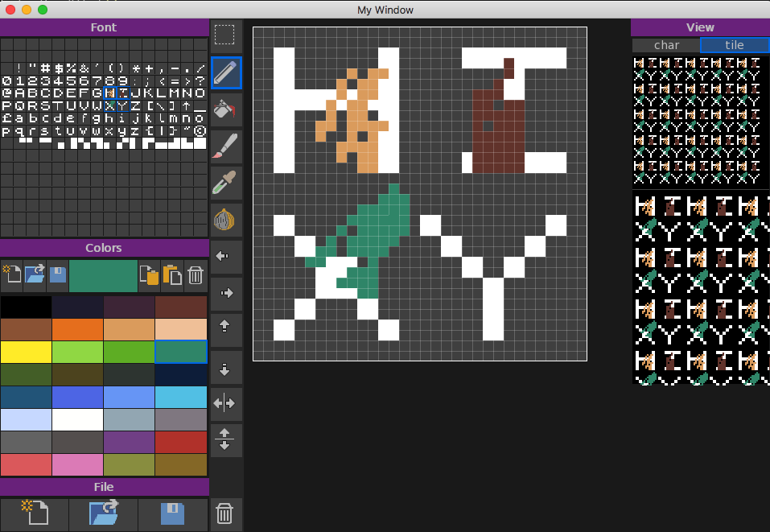Flip the glyph vertically
The image size is (770, 532).
225,440
